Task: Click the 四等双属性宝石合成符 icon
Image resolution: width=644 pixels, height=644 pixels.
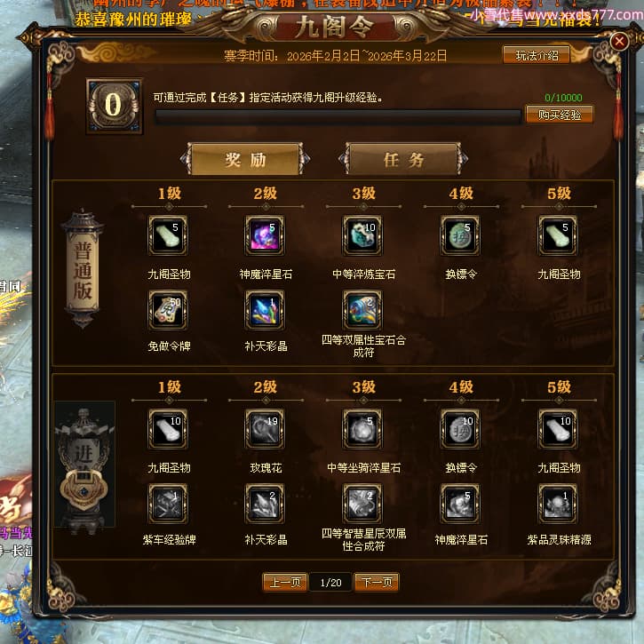Action: coord(362,311)
